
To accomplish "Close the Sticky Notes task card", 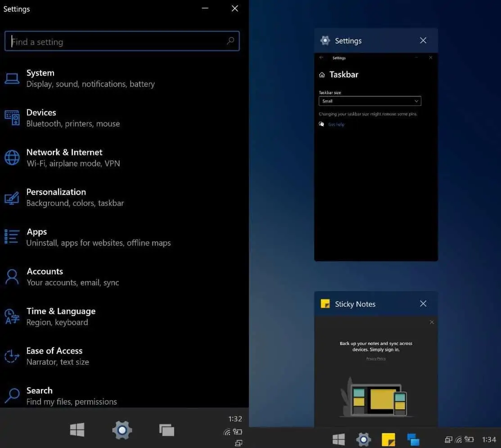I will click(423, 304).
